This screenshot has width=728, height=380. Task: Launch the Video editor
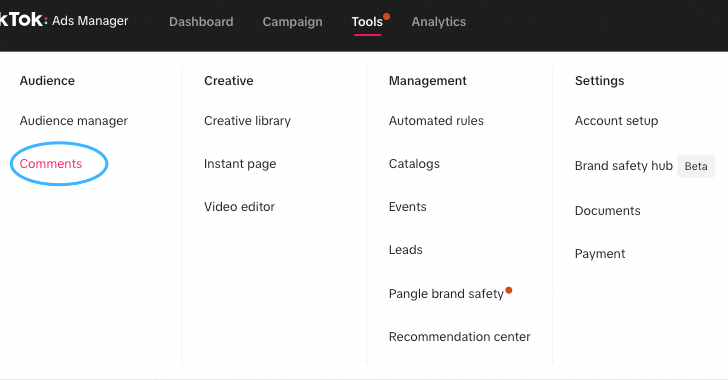tap(239, 207)
